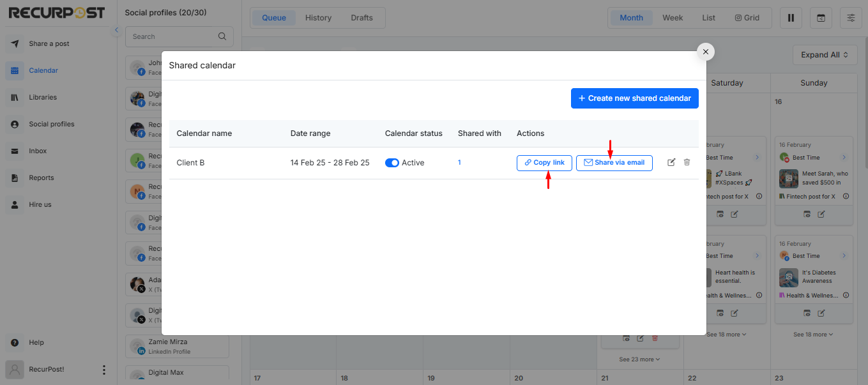Open the three-dot menu beside RecurPost!

pyautogui.click(x=104, y=370)
